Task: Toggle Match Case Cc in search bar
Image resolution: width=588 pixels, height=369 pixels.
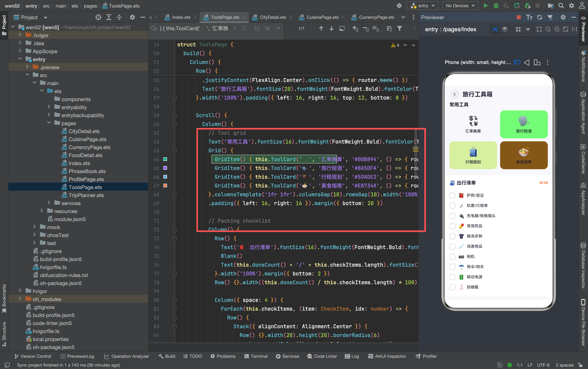Action: (x=257, y=29)
